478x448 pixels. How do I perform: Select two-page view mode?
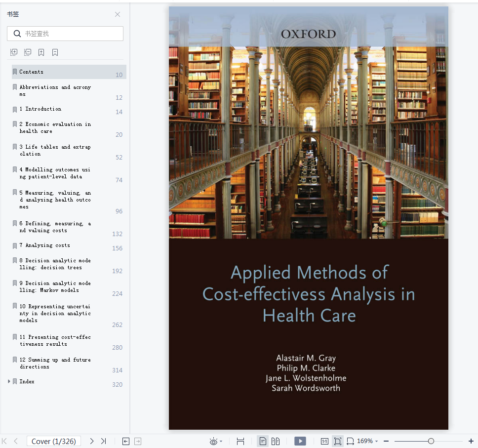point(276,441)
